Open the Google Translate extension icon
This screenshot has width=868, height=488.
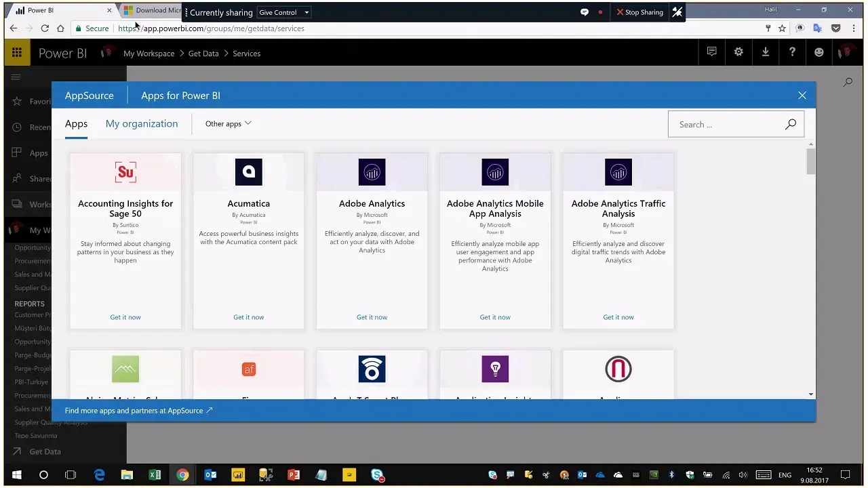click(x=818, y=28)
